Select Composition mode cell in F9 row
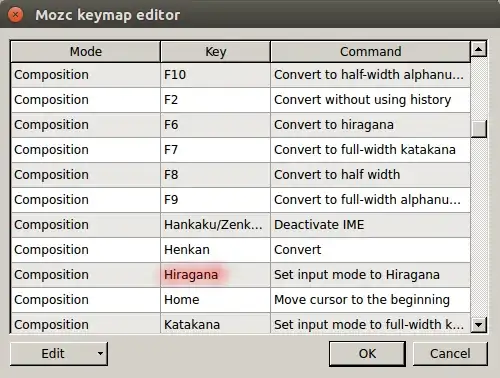 (86, 200)
